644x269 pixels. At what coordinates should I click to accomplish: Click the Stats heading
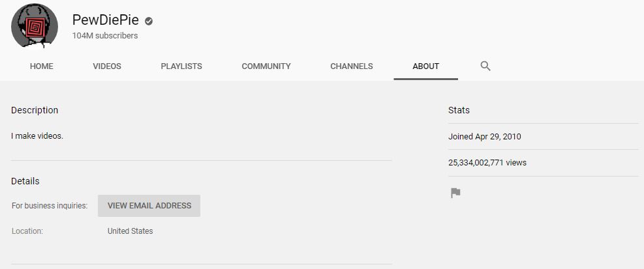pyautogui.click(x=459, y=110)
